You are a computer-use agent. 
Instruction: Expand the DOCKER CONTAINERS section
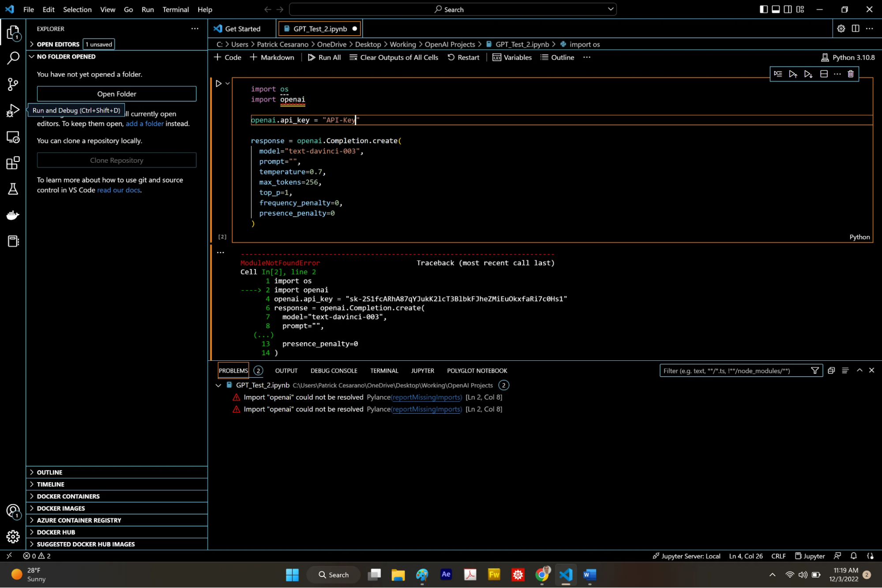[x=68, y=496]
